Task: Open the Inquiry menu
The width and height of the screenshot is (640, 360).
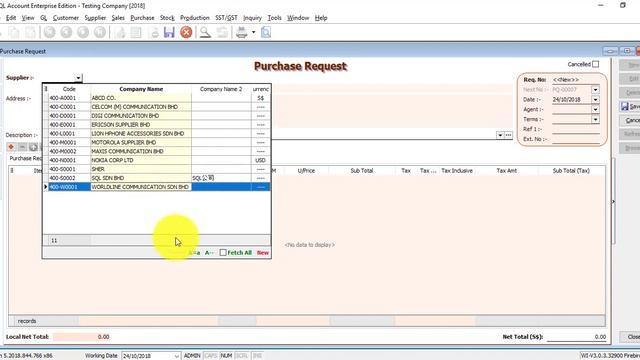Action: (x=252, y=18)
